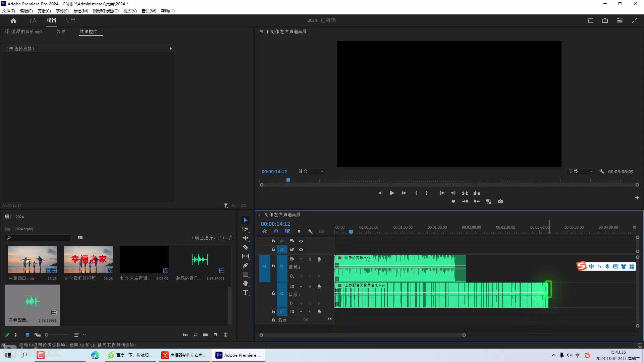The height and width of the screenshot is (362, 644).
Task: Open Timeline display settings wrench
Action: coord(310,231)
